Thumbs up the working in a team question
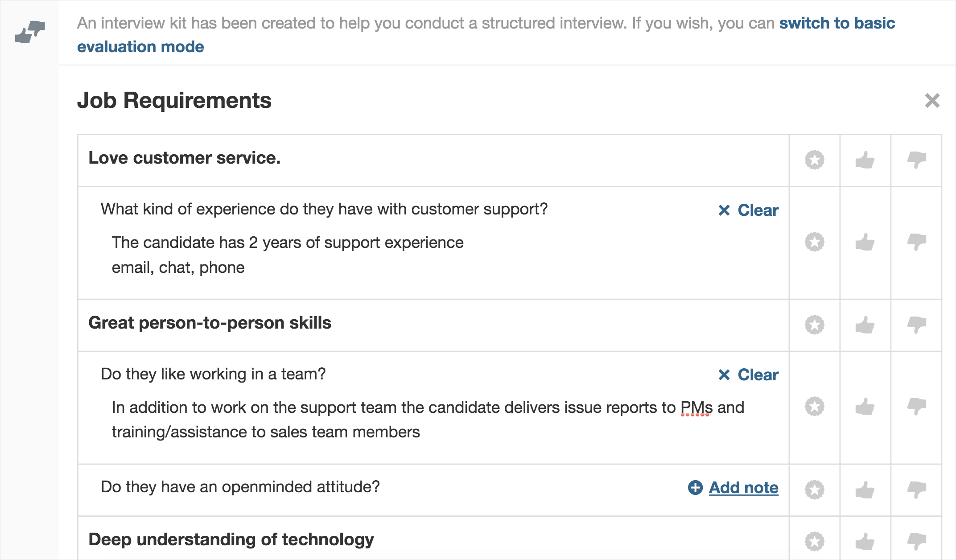 (865, 407)
